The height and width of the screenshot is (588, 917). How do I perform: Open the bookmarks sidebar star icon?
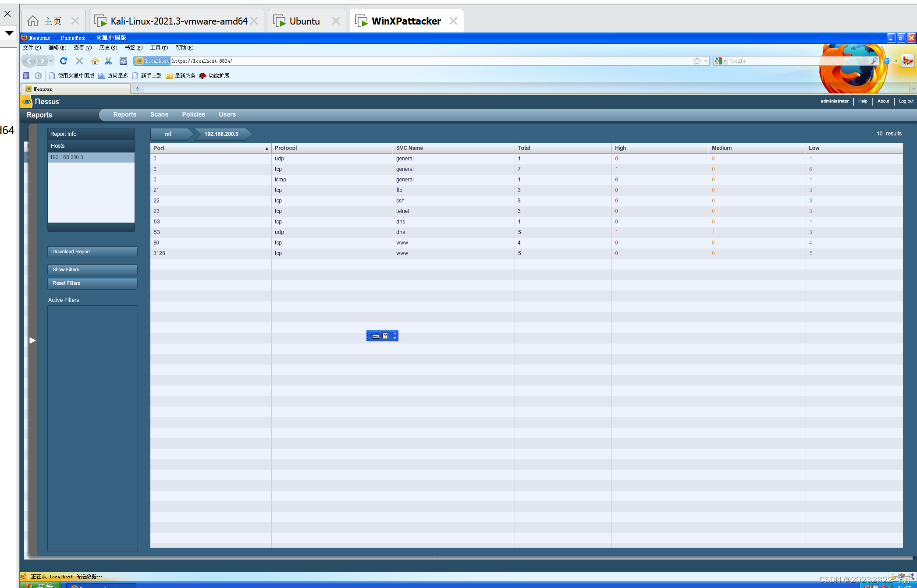(x=26, y=76)
